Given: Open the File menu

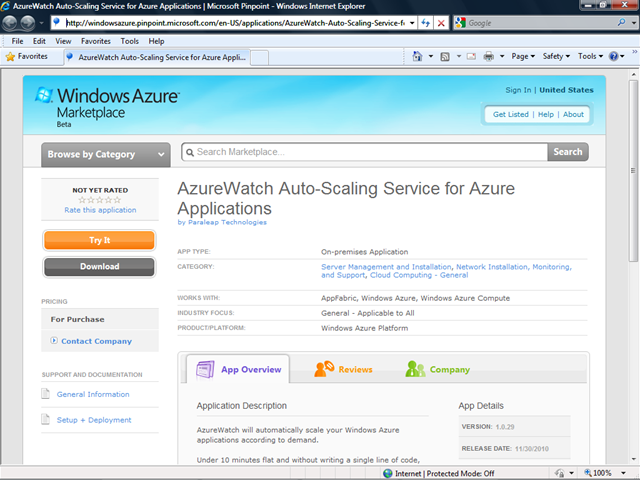Looking at the screenshot, I should pyautogui.click(x=18, y=41).
